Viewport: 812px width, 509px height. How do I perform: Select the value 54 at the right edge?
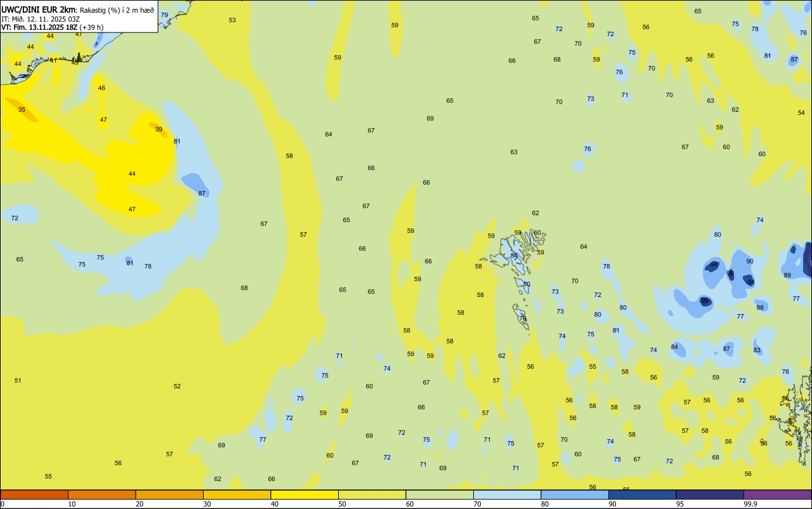click(x=801, y=113)
